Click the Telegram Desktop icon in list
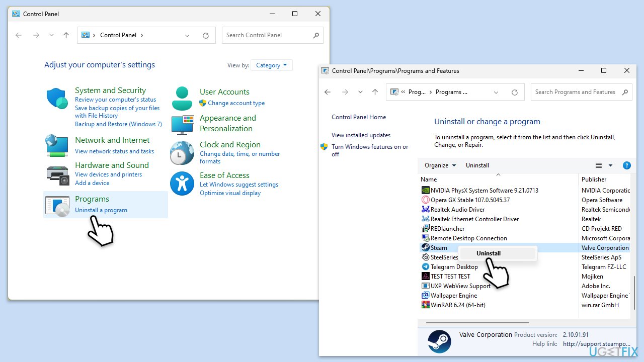This screenshot has height=362, width=644. (x=425, y=266)
